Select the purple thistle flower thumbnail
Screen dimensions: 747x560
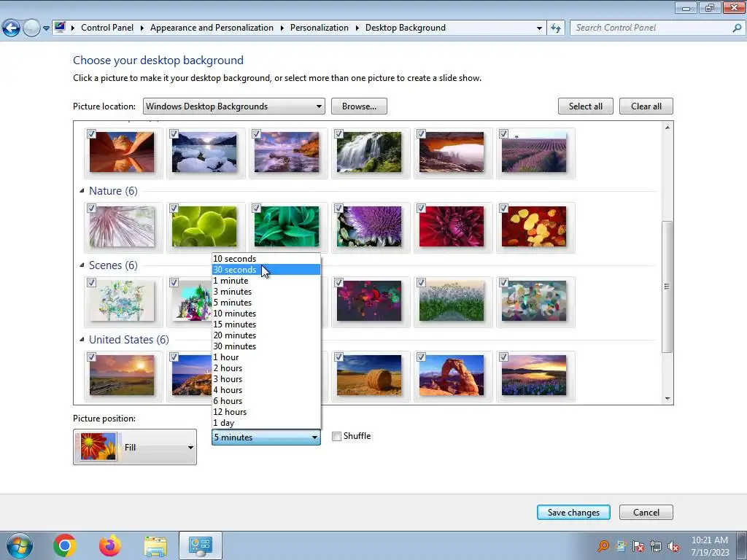point(369,227)
